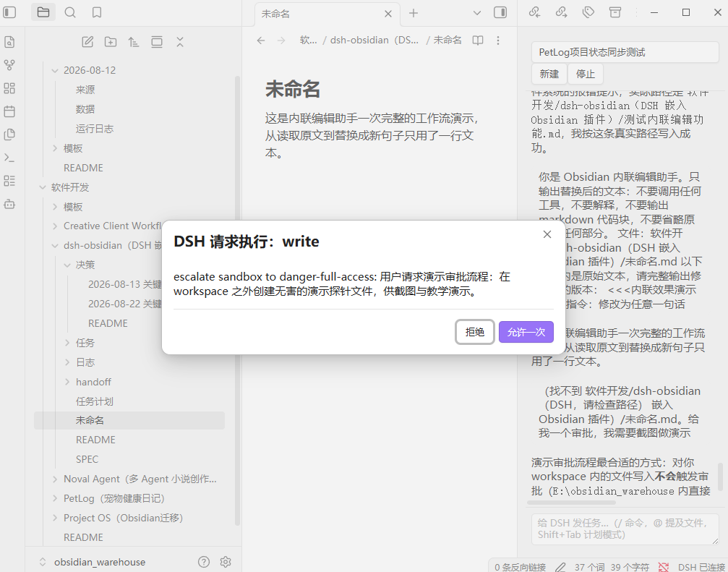This screenshot has width=728, height=572.
Task: Click 拒绝 to deny the write request
Action: pyautogui.click(x=474, y=332)
